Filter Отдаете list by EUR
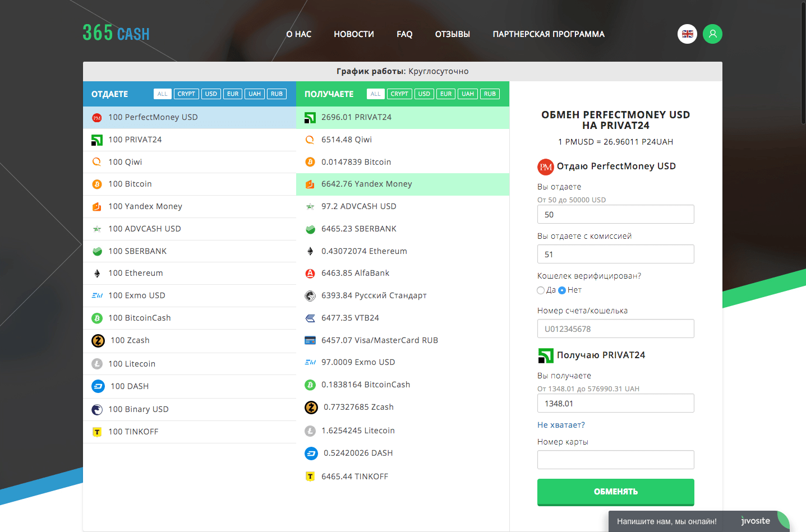 233,94
